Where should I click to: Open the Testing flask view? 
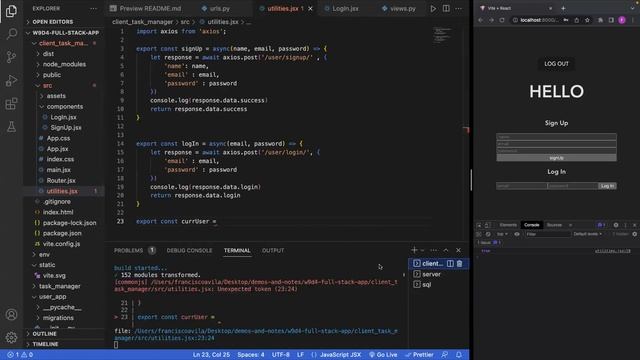click(x=11, y=127)
